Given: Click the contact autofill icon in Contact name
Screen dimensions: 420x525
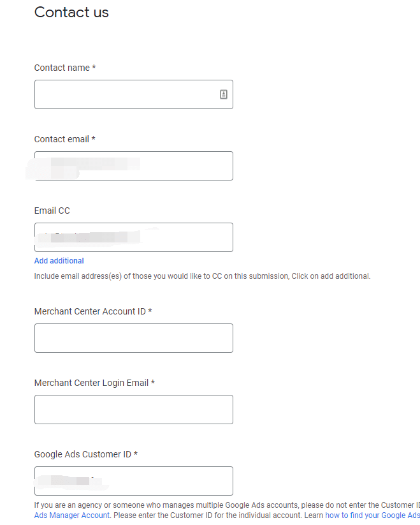Looking at the screenshot, I should coord(224,94).
